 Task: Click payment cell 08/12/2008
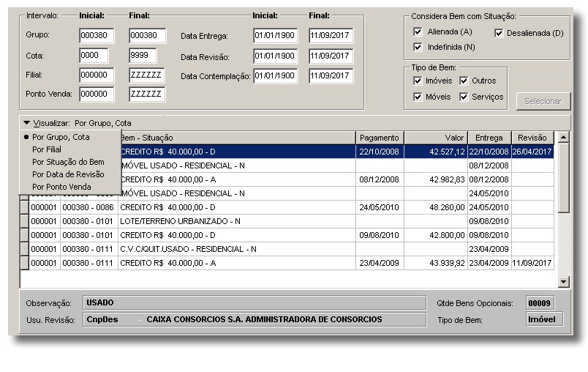(x=380, y=179)
